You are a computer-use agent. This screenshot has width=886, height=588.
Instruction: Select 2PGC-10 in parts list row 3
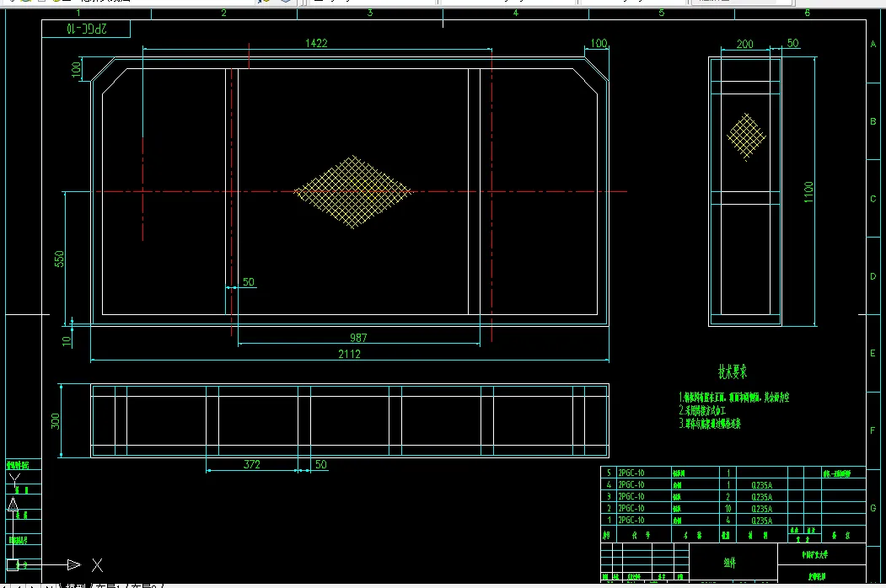click(x=631, y=496)
